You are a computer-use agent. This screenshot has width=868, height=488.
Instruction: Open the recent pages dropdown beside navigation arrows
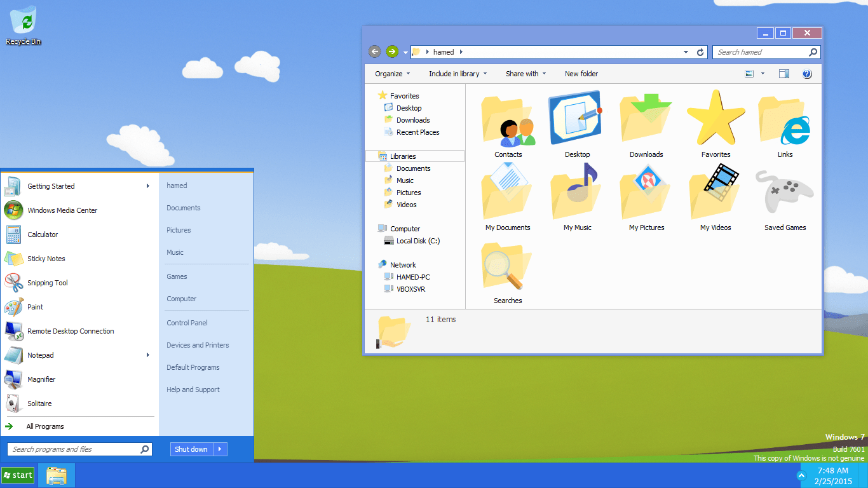pyautogui.click(x=405, y=53)
